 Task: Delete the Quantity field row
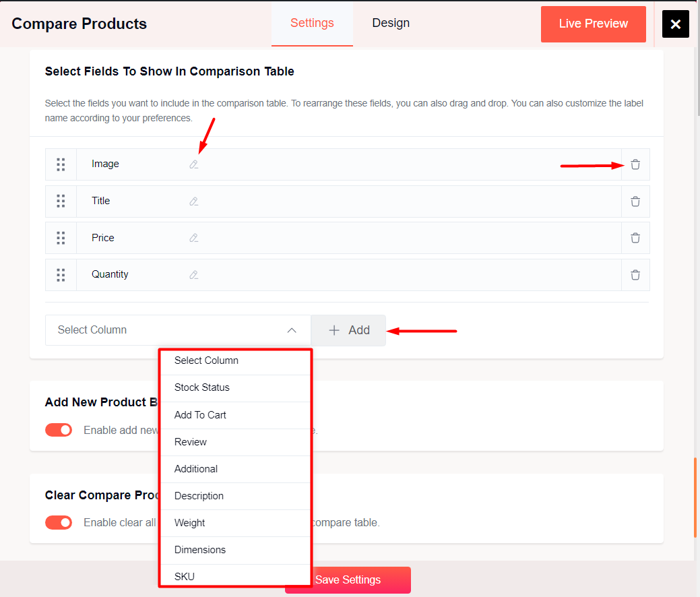point(635,275)
